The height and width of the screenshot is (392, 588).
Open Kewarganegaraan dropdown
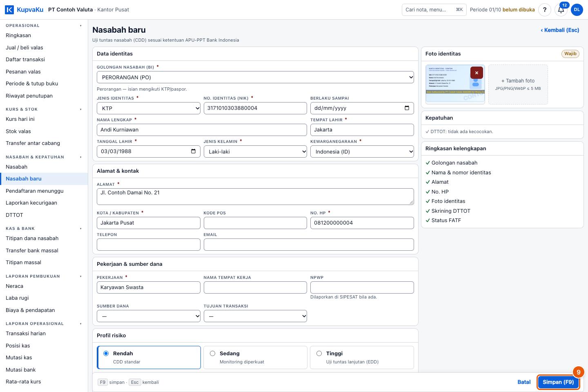pos(362,151)
